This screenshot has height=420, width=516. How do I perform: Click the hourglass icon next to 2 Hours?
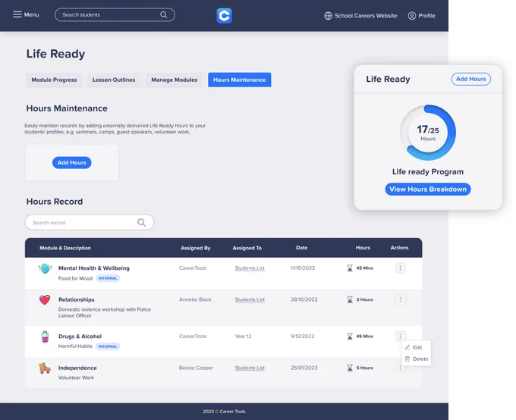[x=350, y=299]
